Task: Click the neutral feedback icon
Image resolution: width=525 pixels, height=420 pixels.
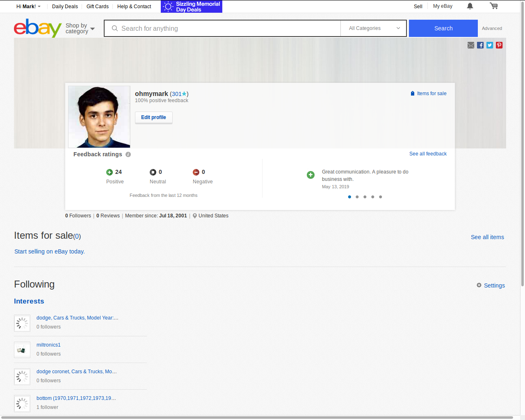Action: click(x=153, y=172)
